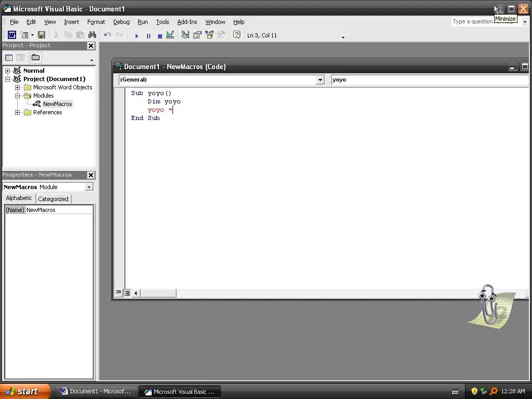This screenshot has height=399, width=532.
Task: Open the View menu
Action: pyautogui.click(x=50, y=22)
